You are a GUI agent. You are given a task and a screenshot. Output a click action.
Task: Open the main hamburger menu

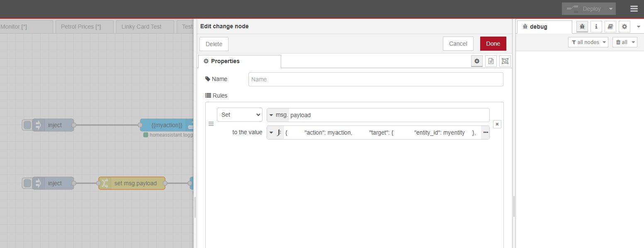[x=634, y=9]
